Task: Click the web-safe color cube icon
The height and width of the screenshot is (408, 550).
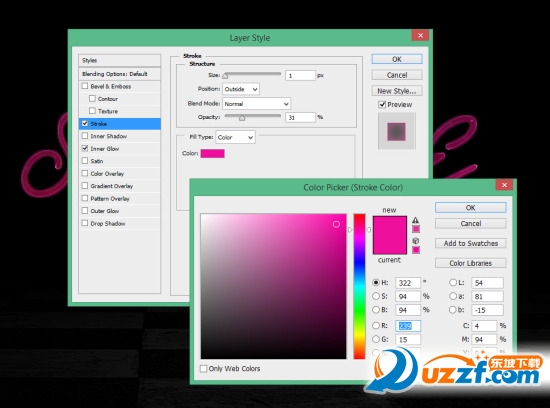Action: (416, 241)
